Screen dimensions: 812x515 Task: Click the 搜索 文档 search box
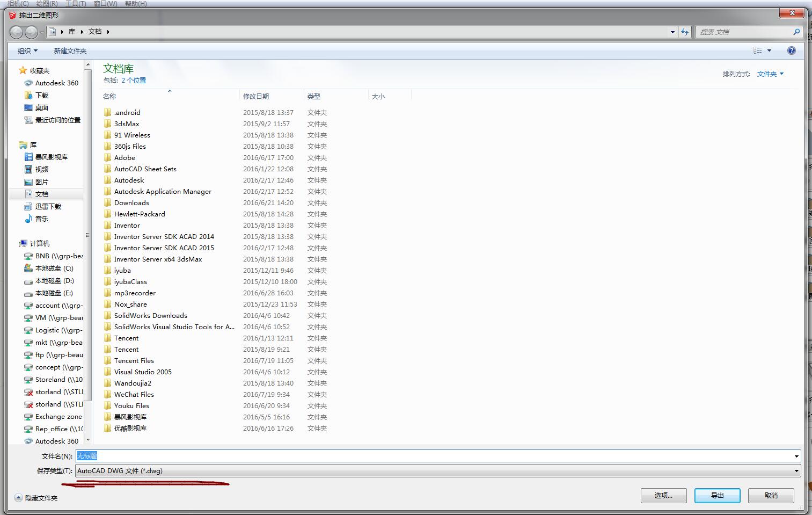744,32
